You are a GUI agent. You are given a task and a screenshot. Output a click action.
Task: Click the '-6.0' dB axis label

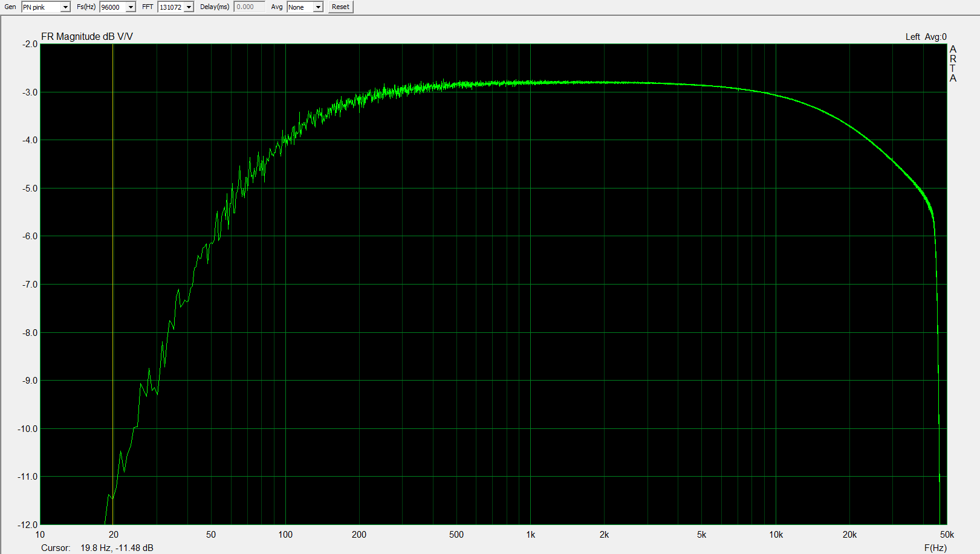point(30,236)
